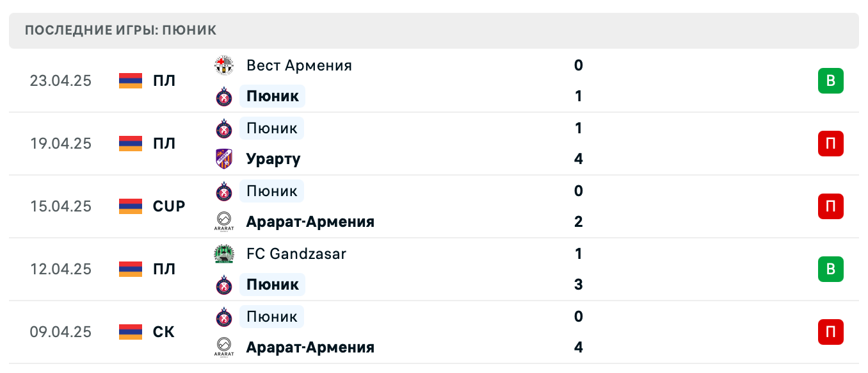Click the Пюник logo in the 09.04.25 match
Screen dimensions: 868x373
(223, 316)
